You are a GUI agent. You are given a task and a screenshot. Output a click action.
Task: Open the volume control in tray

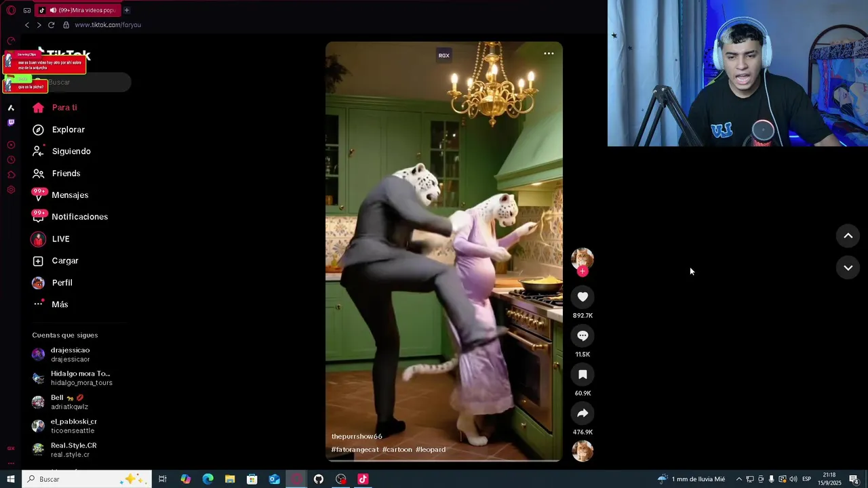tap(793, 479)
